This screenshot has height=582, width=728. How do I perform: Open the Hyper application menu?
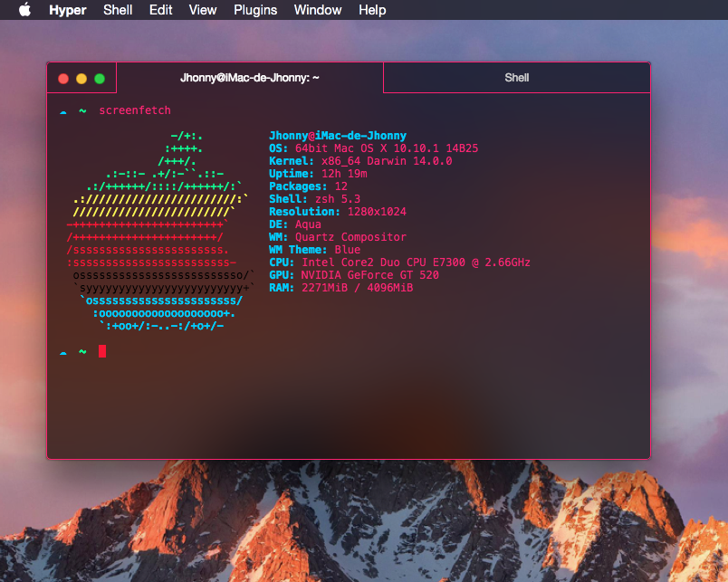68,10
